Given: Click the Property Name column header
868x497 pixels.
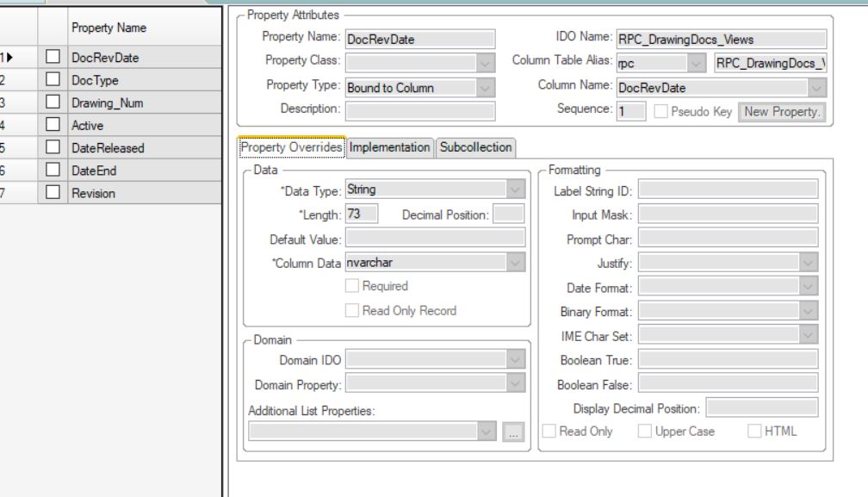Looking at the screenshot, I should click(x=145, y=27).
